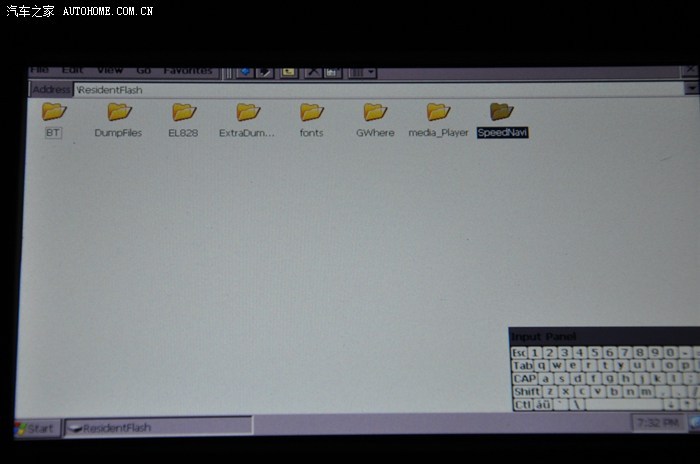Toggle the CAP key on keyboard
This screenshot has width=700, height=464.
click(525, 379)
